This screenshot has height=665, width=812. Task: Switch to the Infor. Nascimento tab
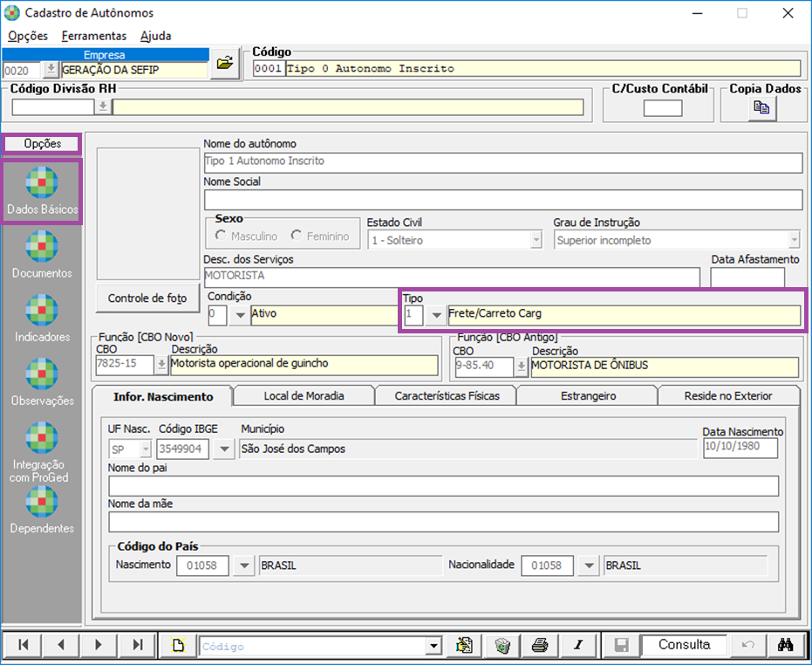tap(163, 396)
